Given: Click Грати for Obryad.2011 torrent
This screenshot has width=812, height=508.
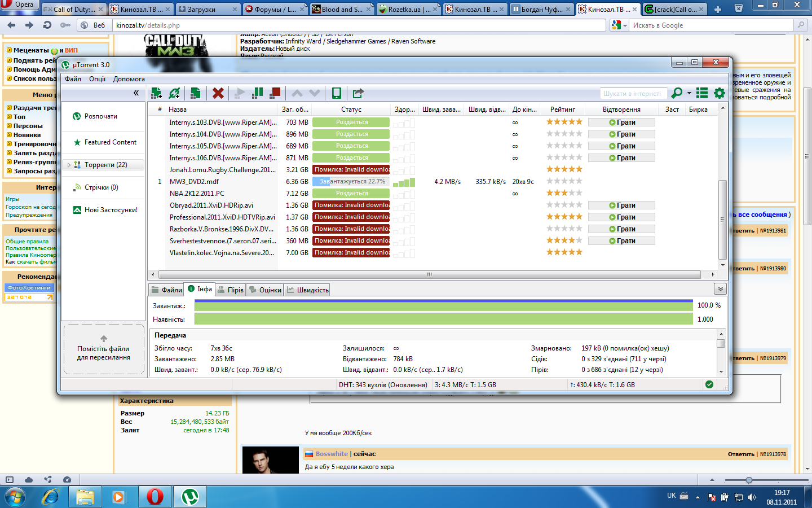Looking at the screenshot, I should (x=621, y=205).
